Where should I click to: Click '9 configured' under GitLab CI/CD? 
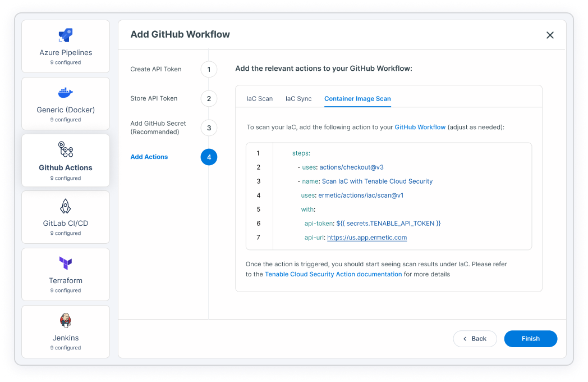pos(66,233)
